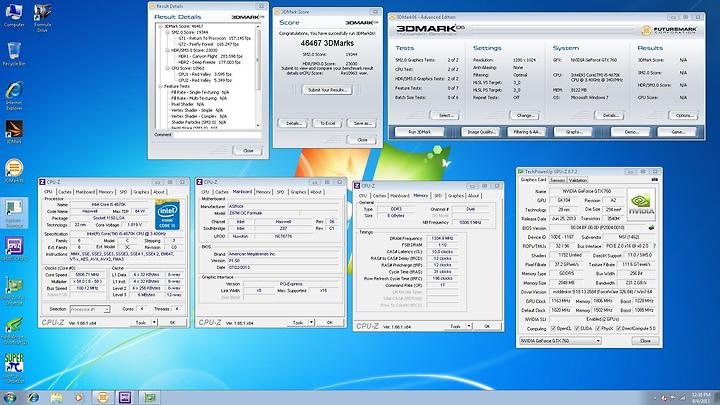Click the Save as button in the Score window
Image resolution: width=720 pixels, height=405 pixels.
(x=362, y=123)
